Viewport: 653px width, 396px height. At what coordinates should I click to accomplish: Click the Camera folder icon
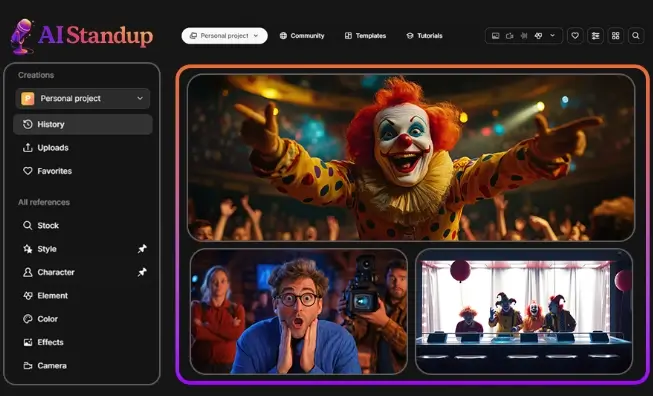coord(27,365)
